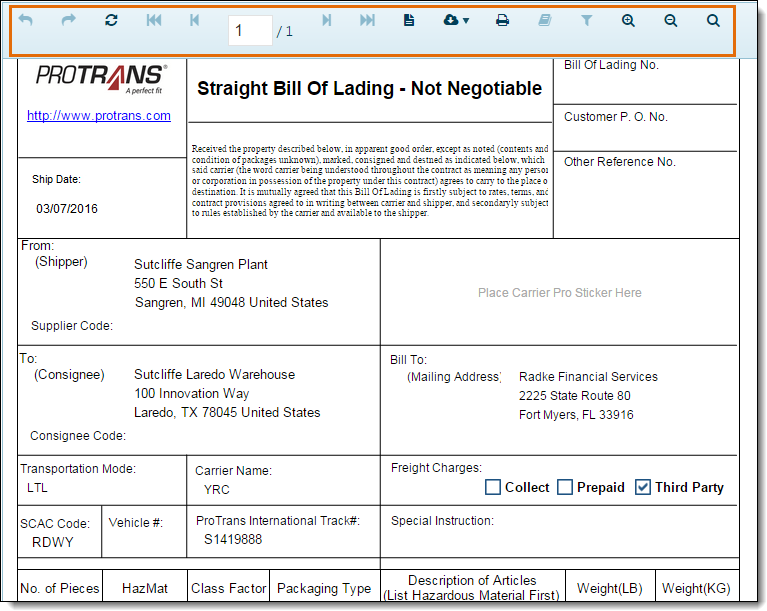Click the 'Vehicle #:' label
The image size is (767, 611).
pyautogui.click(x=135, y=523)
